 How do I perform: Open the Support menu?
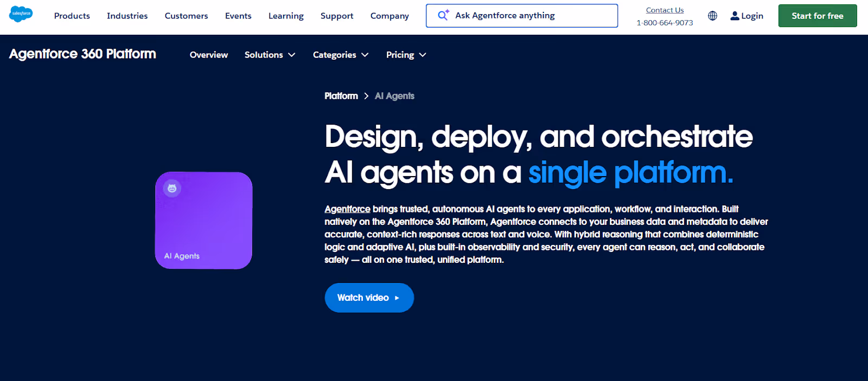[x=337, y=16]
